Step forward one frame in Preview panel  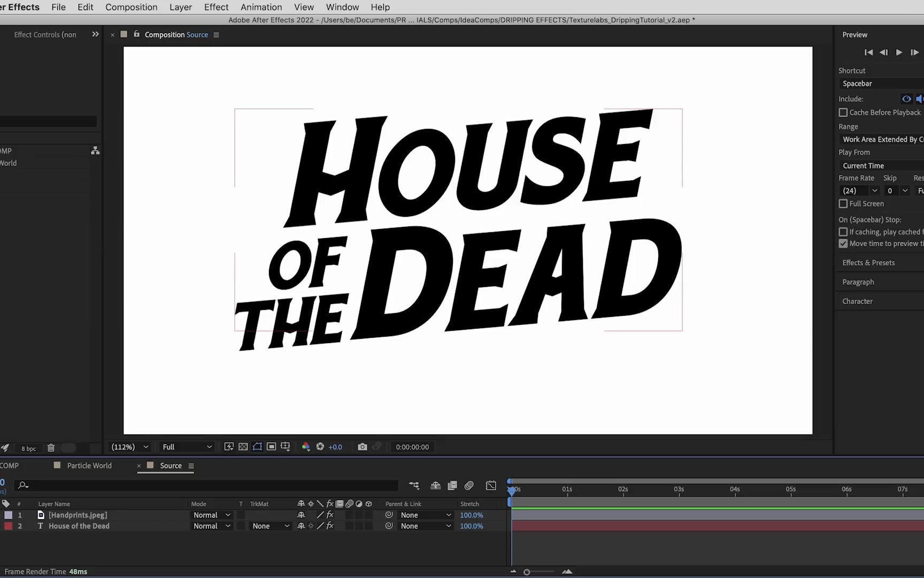(x=914, y=52)
